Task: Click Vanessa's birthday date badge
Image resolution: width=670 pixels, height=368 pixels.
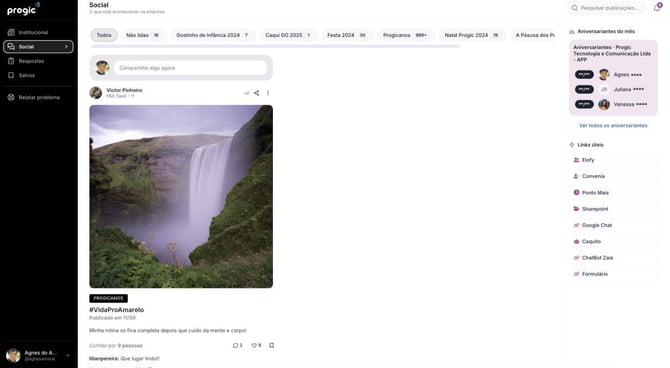Action: (x=584, y=104)
